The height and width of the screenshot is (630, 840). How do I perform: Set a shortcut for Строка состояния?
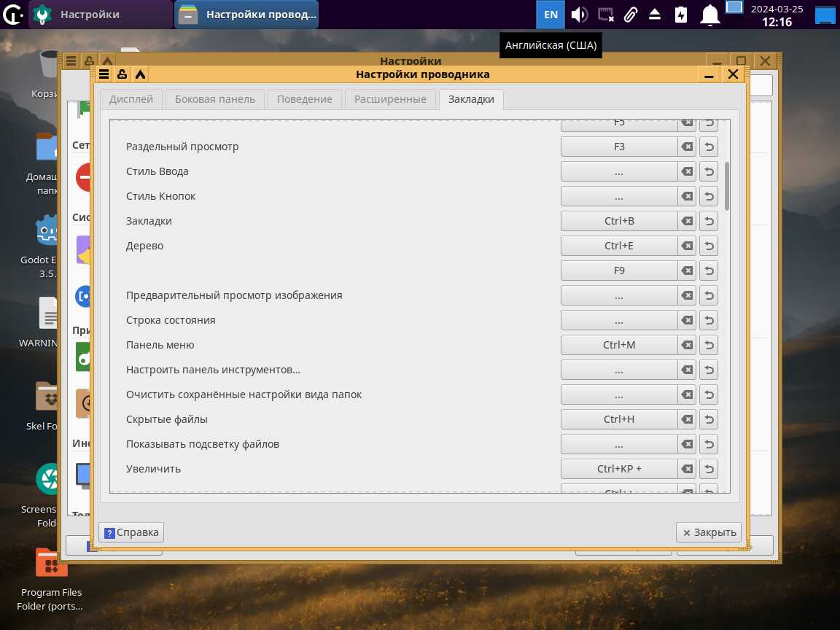(x=619, y=320)
